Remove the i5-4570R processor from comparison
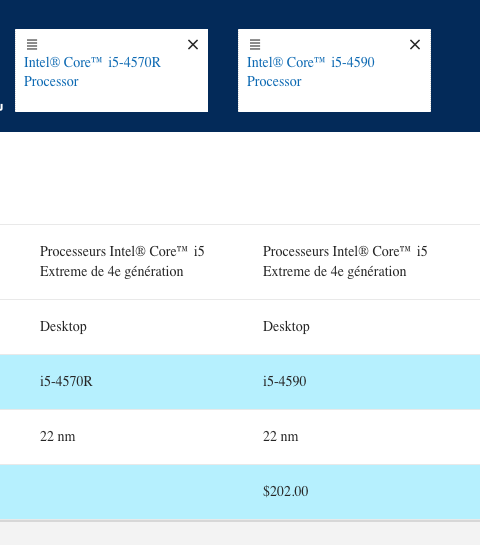The image size is (480, 545). click(193, 44)
